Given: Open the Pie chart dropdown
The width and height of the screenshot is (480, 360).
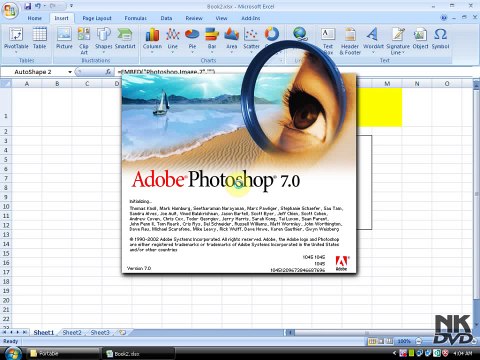Looking at the screenshot, I should (192, 40).
